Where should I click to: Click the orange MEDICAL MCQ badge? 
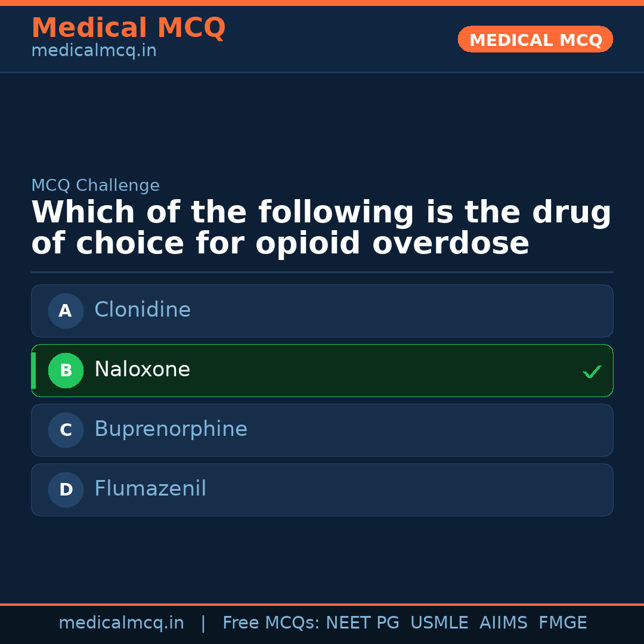click(535, 40)
